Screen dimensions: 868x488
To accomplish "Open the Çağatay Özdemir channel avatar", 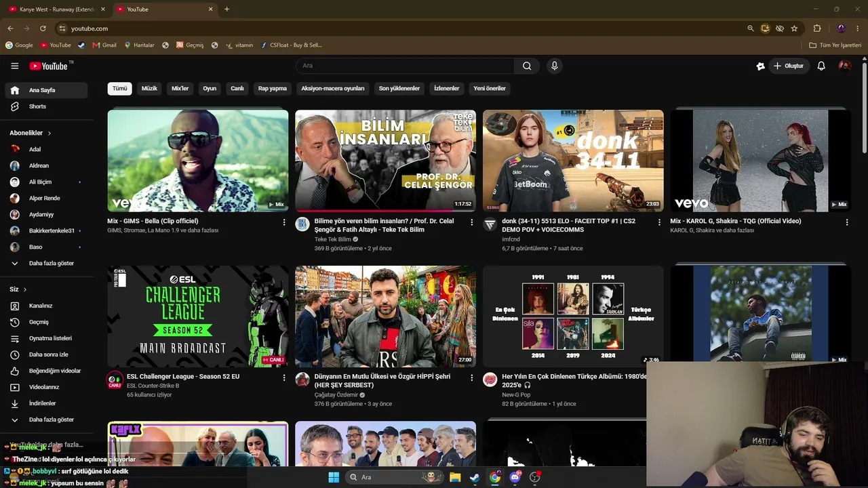I will tap(302, 380).
